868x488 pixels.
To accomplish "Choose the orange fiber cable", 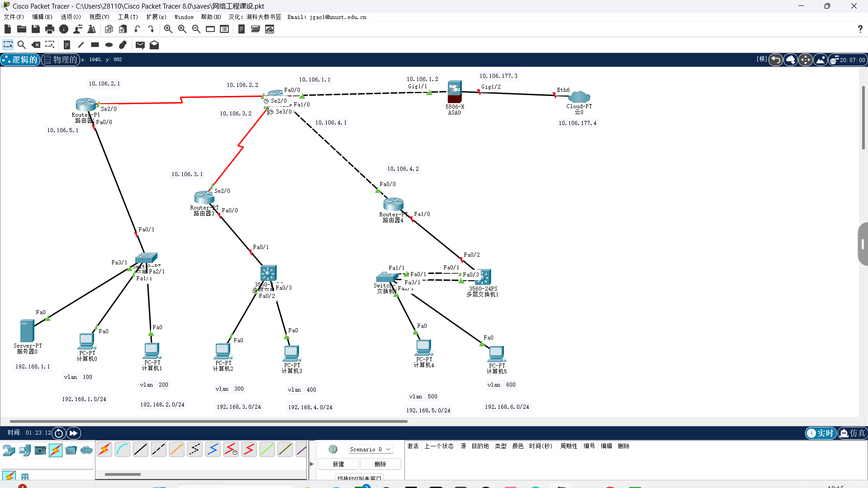I will point(177,449).
